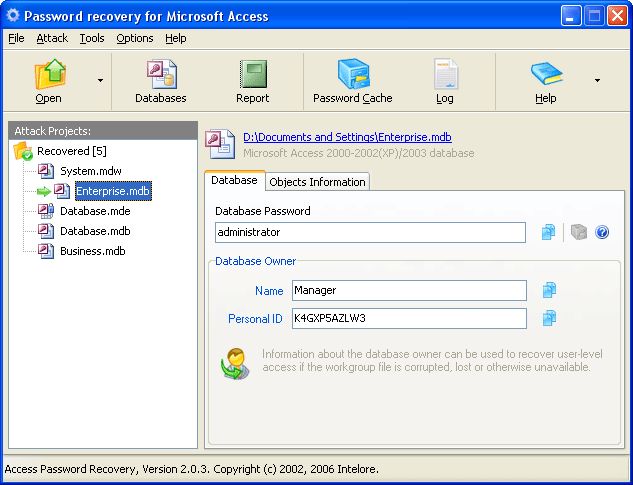
Task: Open the Enterprise.mdb file path link
Action: 347,137
